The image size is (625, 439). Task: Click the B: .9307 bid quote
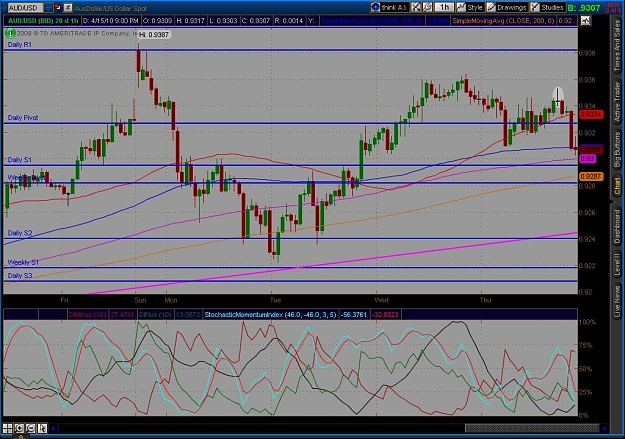pyautogui.click(x=584, y=8)
